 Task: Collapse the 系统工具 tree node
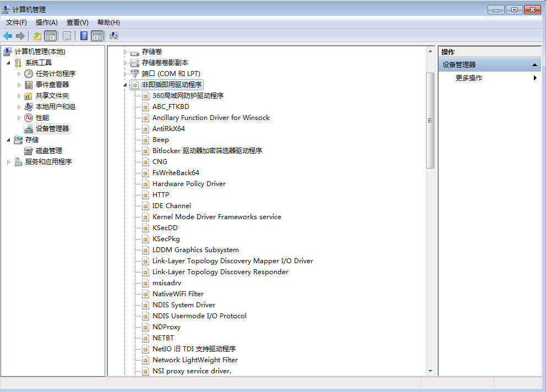coord(8,63)
